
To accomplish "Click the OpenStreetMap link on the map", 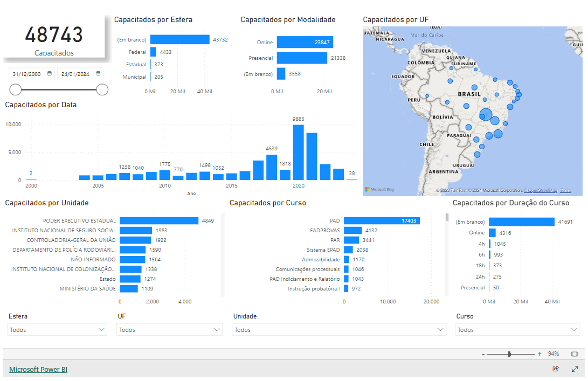I will click(x=541, y=191).
